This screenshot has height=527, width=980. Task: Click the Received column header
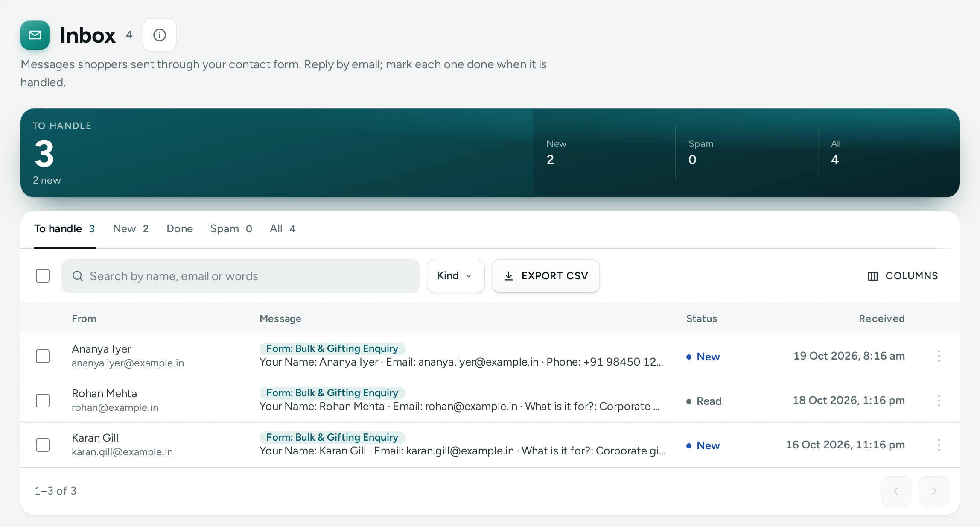click(x=882, y=319)
